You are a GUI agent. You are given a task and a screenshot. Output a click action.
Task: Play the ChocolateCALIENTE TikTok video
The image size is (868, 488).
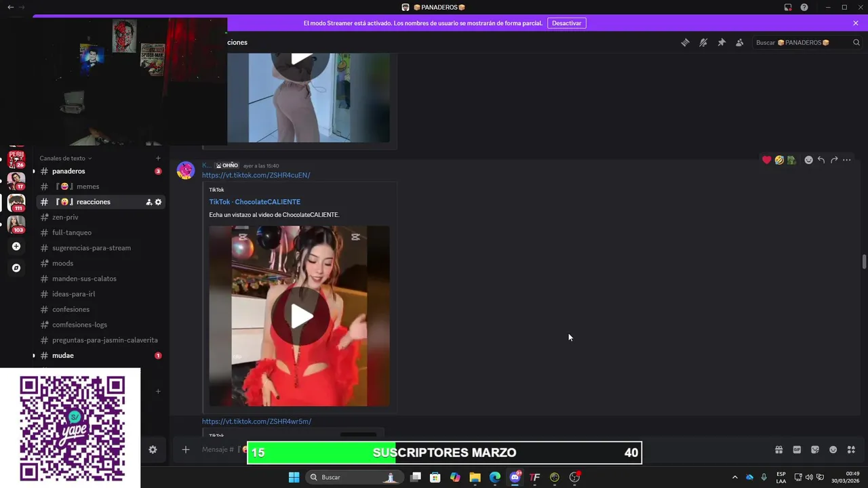[x=300, y=317]
